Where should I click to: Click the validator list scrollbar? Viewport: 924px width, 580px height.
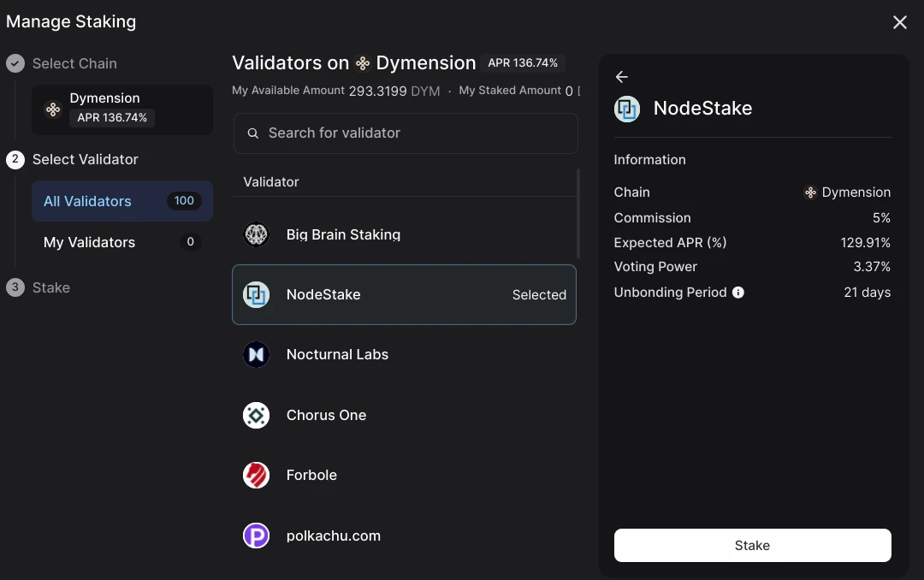578,214
